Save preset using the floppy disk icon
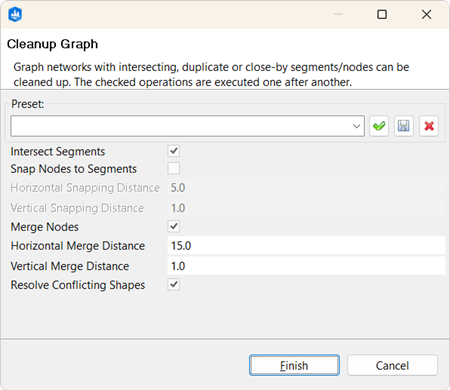Image resolution: width=450 pixels, height=390 pixels. [404, 126]
